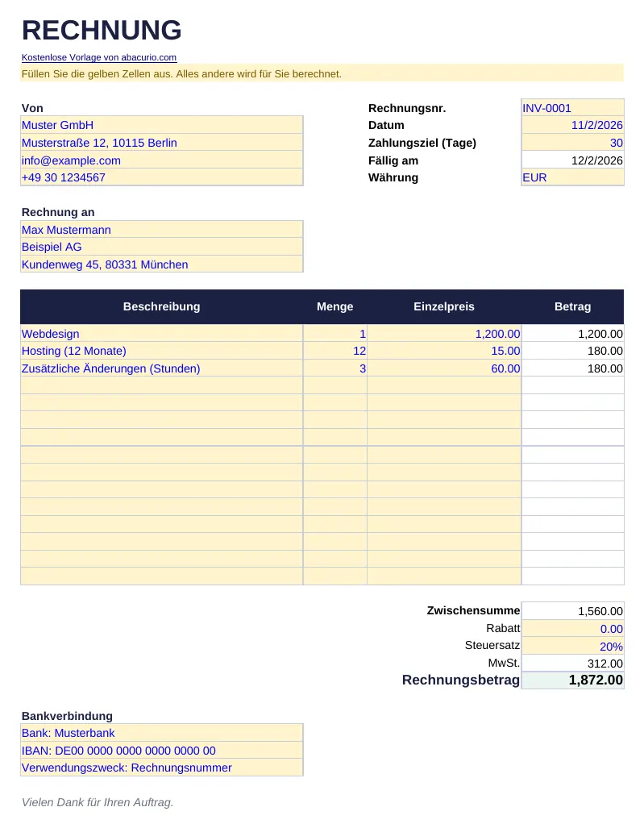Screen dimensions: 644x828
Task: Click the Zusätzliche Änderungen (Stunden) cell
Action: (161, 368)
